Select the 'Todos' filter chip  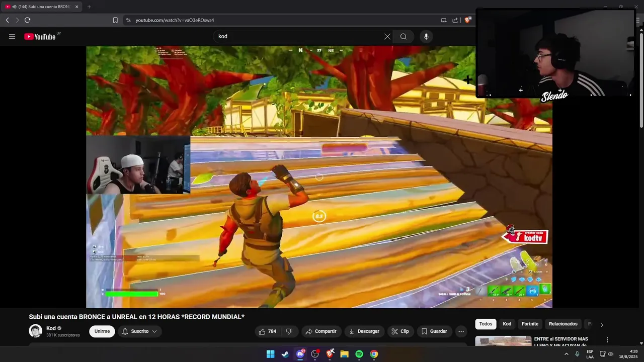[x=486, y=324]
